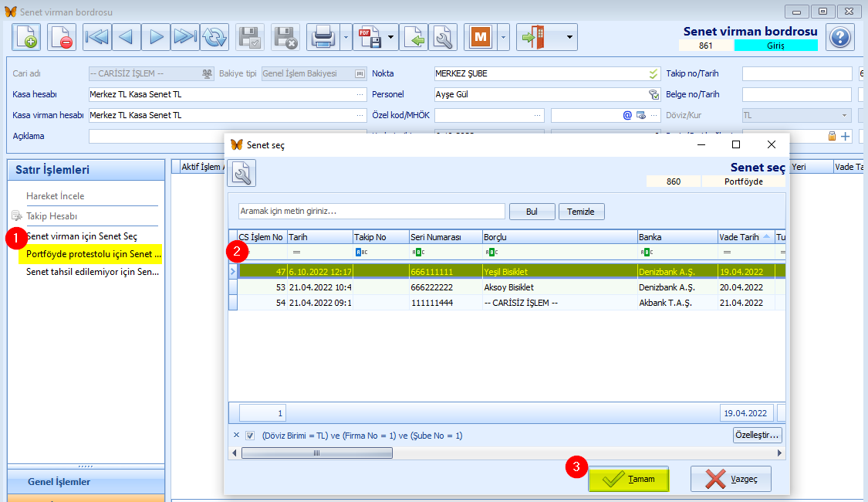This screenshot has height=502, width=868.
Task: Click the left arrow of the dialog horizontal scrollbar
Action: tap(235, 453)
